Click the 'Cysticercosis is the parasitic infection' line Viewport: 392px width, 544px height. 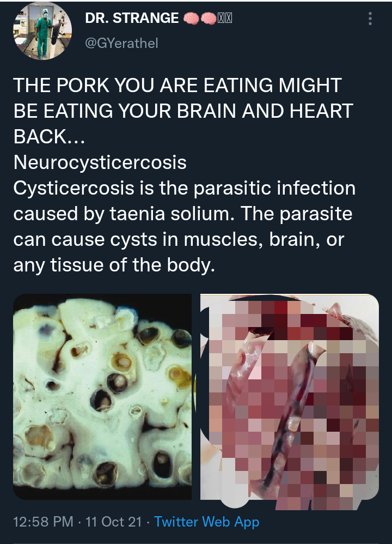pos(185,188)
